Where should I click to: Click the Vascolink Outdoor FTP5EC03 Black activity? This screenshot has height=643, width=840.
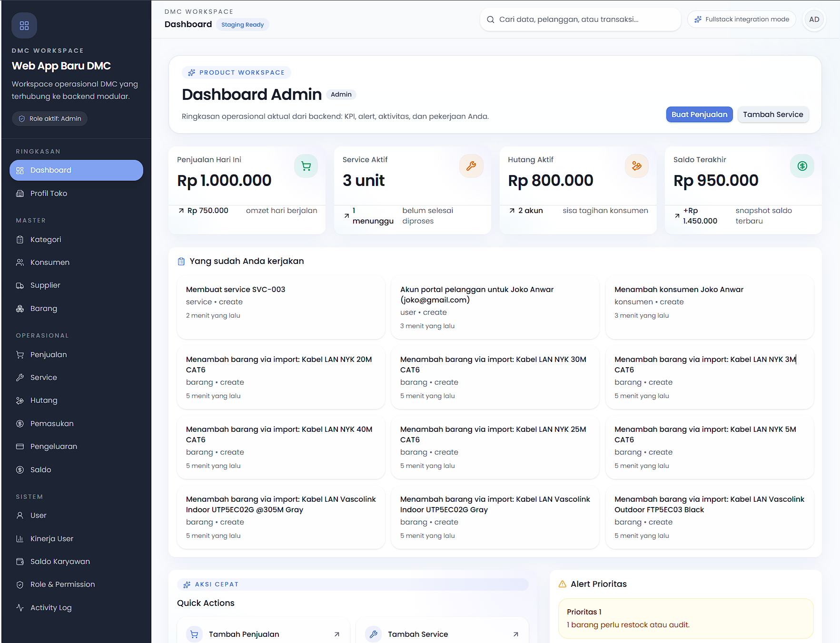(710, 517)
